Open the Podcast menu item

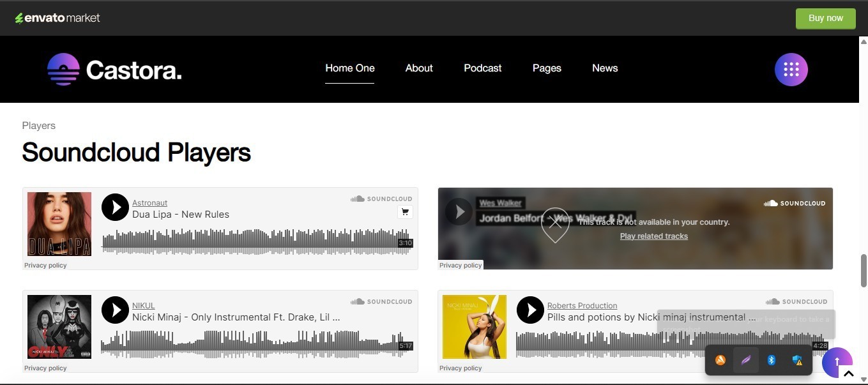(x=483, y=68)
